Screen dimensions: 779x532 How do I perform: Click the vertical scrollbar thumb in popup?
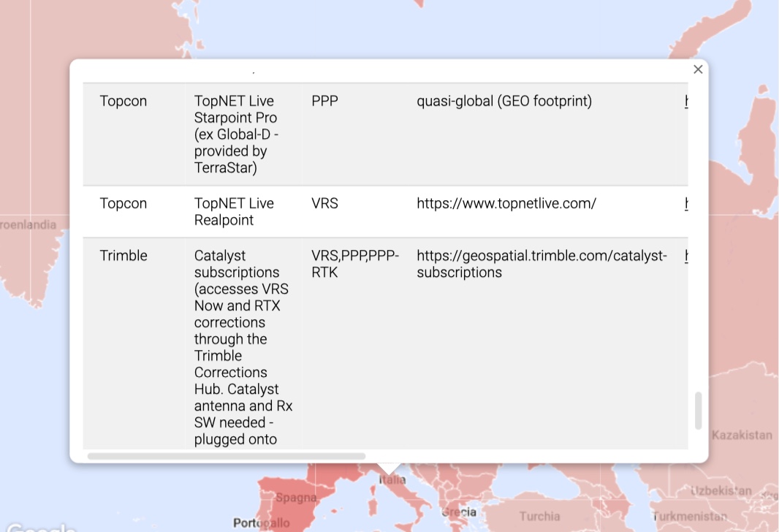click(698, 410)
